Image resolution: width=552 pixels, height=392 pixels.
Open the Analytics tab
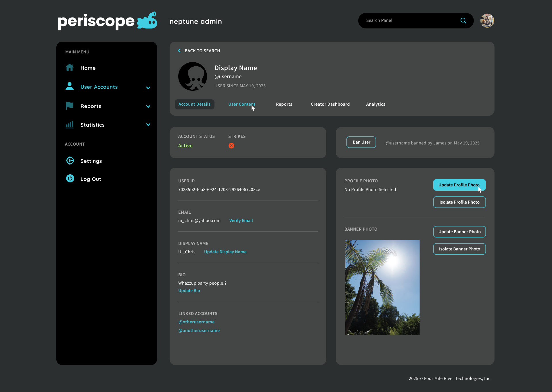coord(375,104)
